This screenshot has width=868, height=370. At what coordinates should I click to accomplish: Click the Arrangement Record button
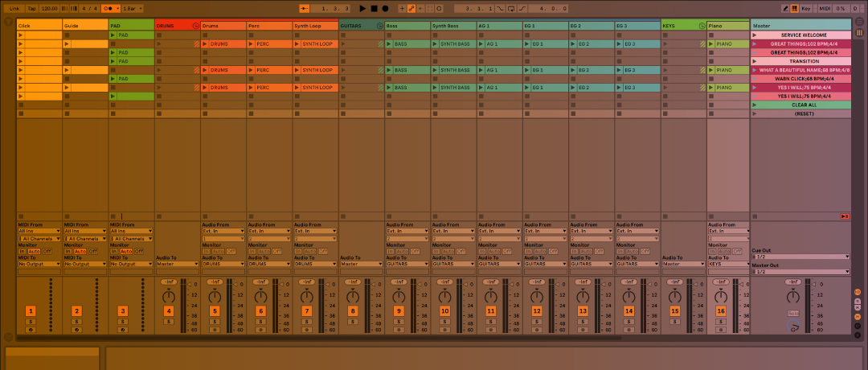coord(385,8)
